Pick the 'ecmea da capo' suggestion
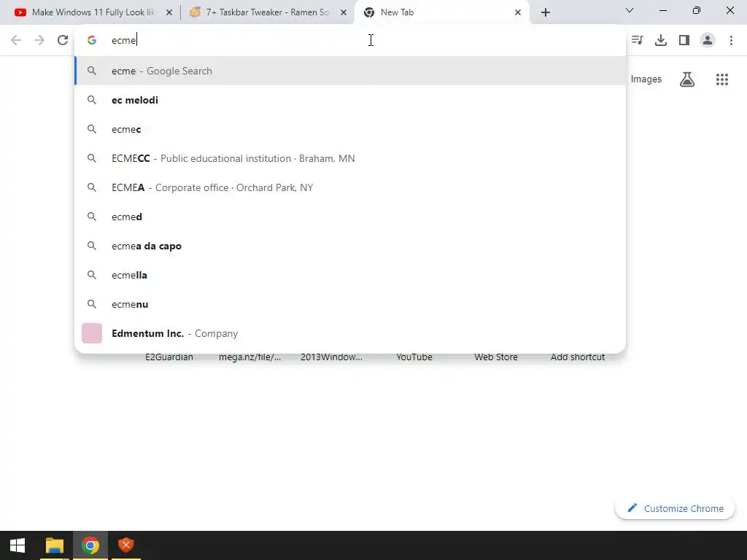This screenshot has width=747, height=560. [x=350, y=246]
